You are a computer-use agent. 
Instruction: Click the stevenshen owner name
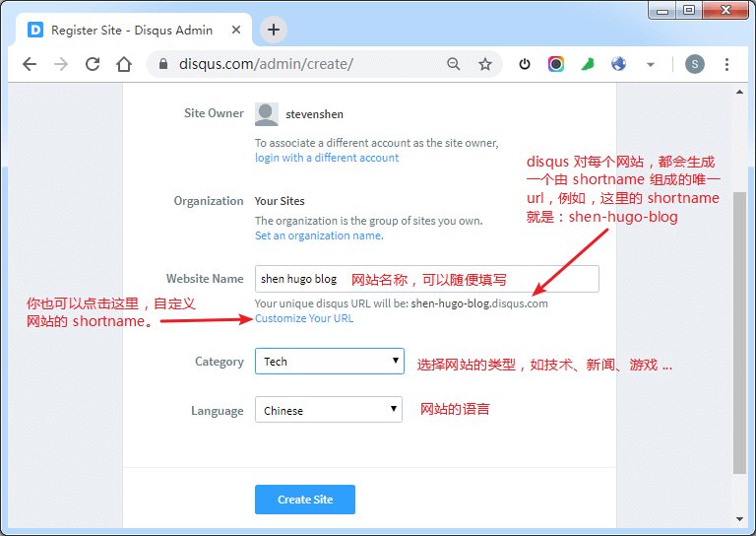click(314, 114)
